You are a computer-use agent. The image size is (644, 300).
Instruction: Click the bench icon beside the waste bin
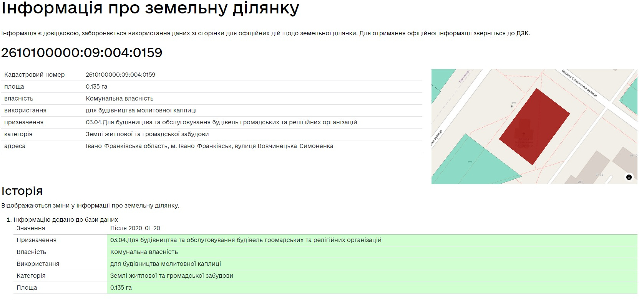(x=514, y=103)
